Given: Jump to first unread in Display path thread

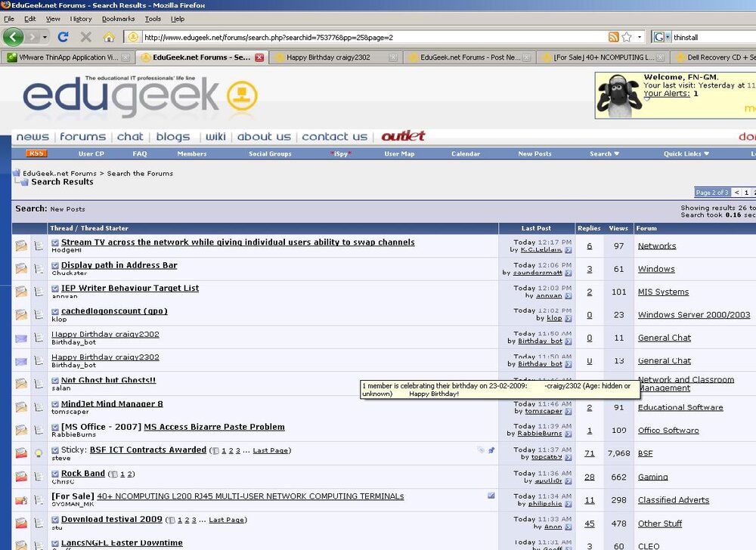Looking at the screenshot, I should click(x=55, y=265).
